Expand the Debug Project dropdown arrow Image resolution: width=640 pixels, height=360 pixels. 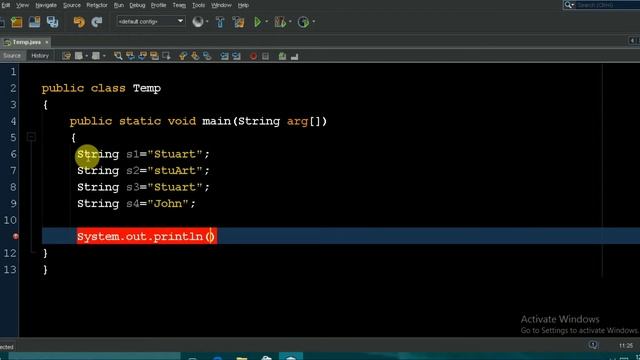point(290,22)
